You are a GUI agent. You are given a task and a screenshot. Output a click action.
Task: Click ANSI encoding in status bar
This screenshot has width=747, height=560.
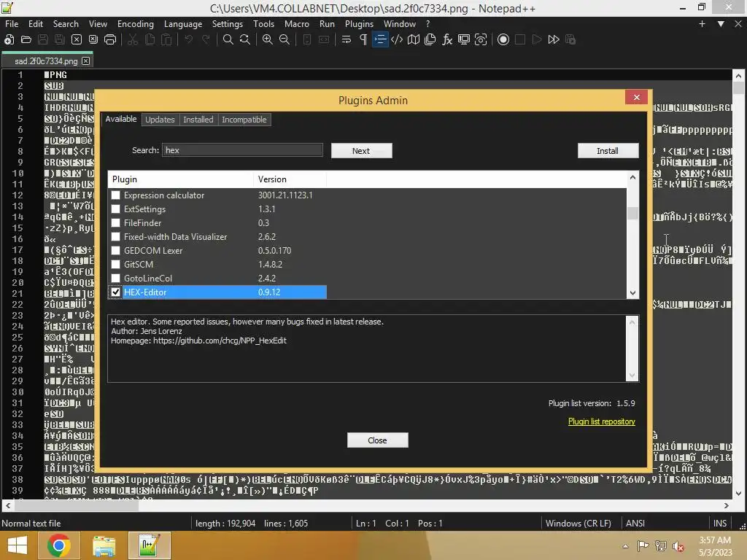(x=635, y=524)
